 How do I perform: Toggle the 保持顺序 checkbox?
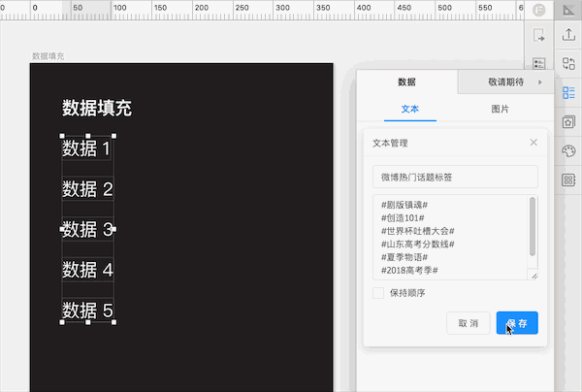click(x=378, y=293)
